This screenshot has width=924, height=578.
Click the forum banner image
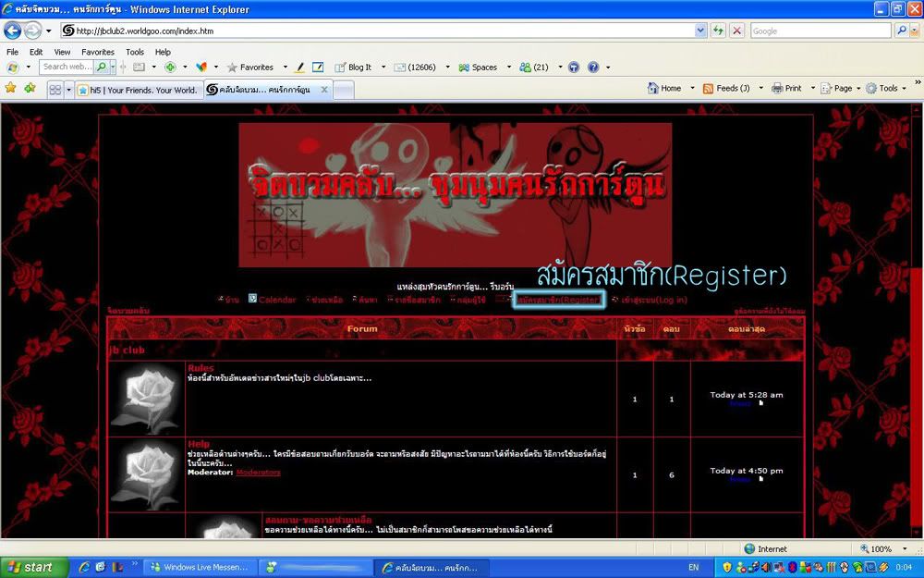455,194
